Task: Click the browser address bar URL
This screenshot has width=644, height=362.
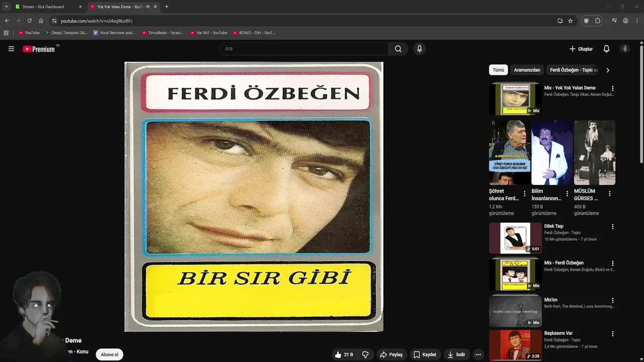Action: (x=97, y=21)
